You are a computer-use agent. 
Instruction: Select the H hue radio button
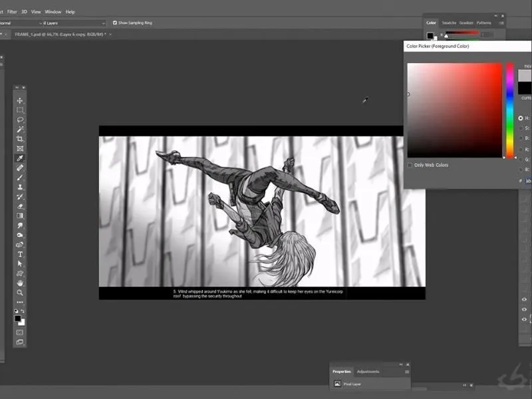(x=521, y=118)
